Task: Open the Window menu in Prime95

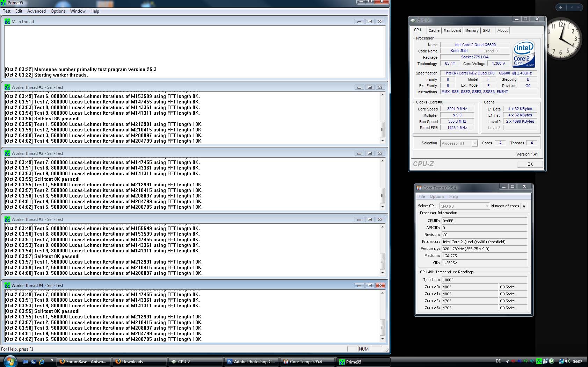Action: pos(78,11)
